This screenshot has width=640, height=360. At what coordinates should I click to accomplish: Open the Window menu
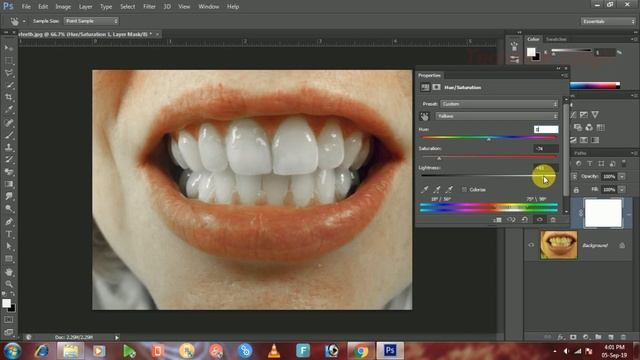pyautogui.click(x=209, y=7)
